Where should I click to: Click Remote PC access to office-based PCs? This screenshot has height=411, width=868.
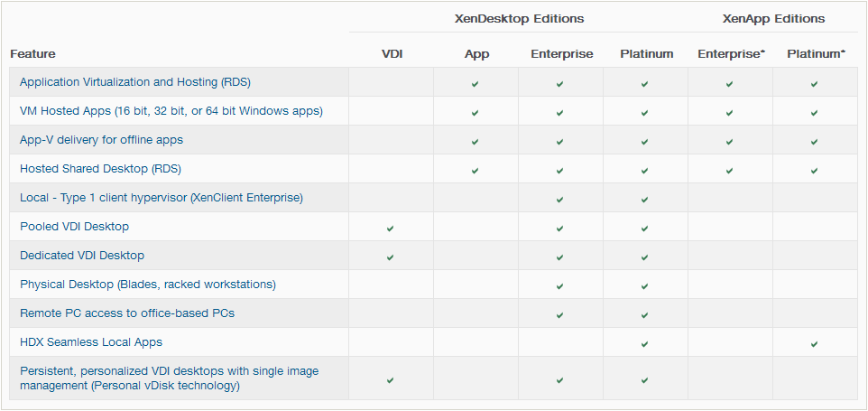click(x=127, y=313)
